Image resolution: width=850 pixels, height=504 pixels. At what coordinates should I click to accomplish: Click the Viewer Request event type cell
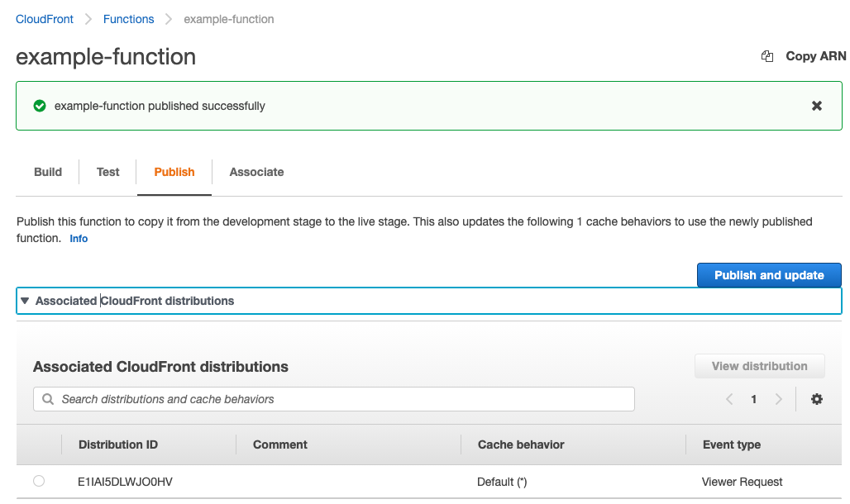tap(743, 482)
